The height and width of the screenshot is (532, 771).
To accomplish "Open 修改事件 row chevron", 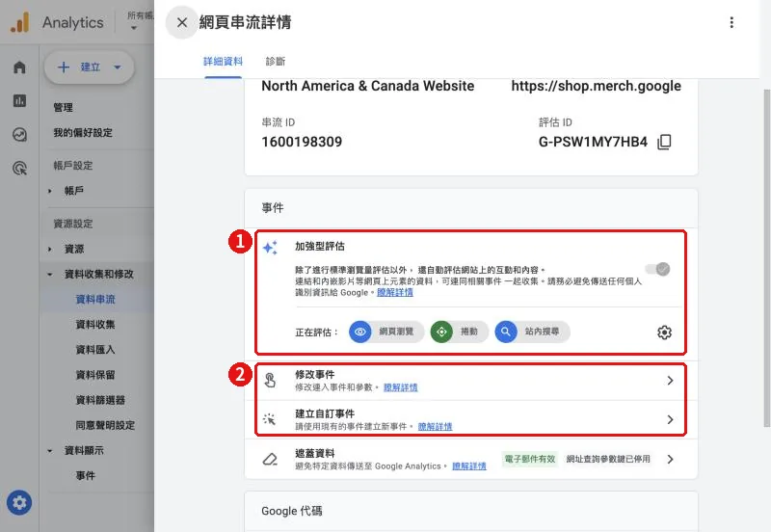I will click(670, 380).
